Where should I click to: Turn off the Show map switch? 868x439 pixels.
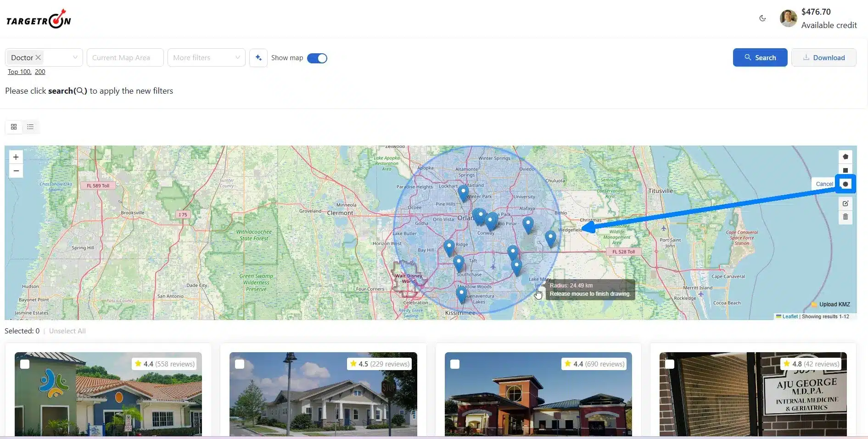pos(317,58)
